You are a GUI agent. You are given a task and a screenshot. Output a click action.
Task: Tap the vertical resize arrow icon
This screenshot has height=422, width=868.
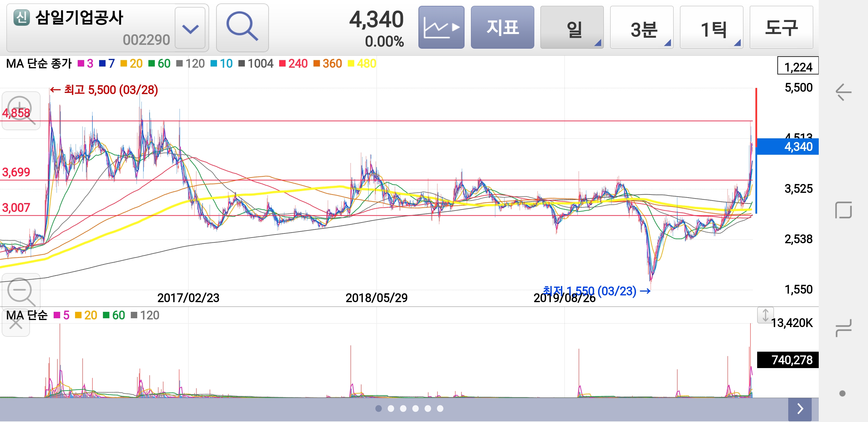765,316
